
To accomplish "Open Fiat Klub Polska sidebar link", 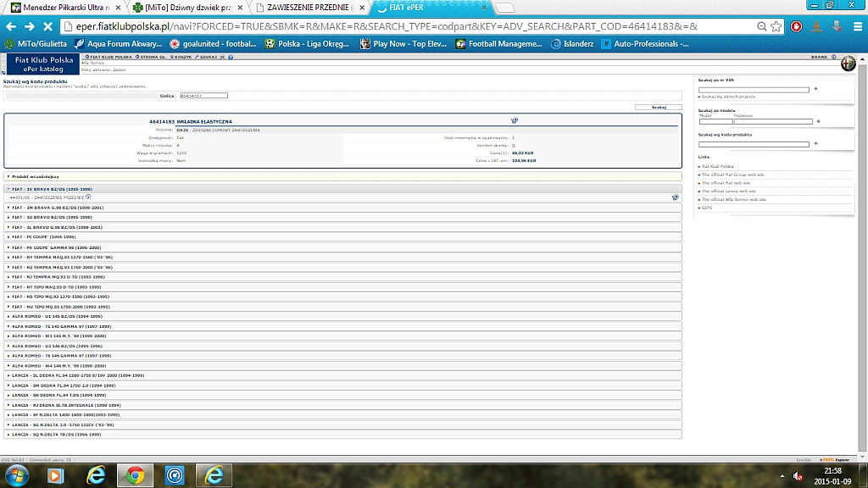I will [717, 166].
